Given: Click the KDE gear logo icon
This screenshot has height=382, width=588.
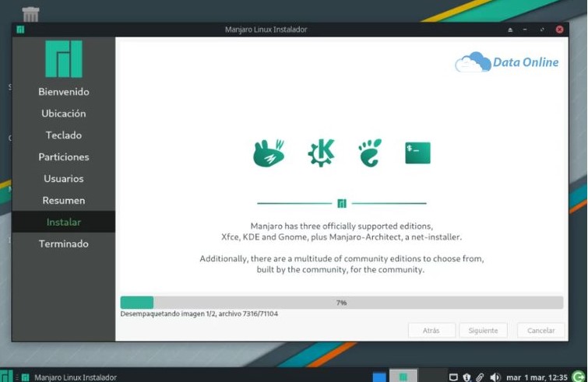Looking at the screenshot, I should click(x=321, y=152).
